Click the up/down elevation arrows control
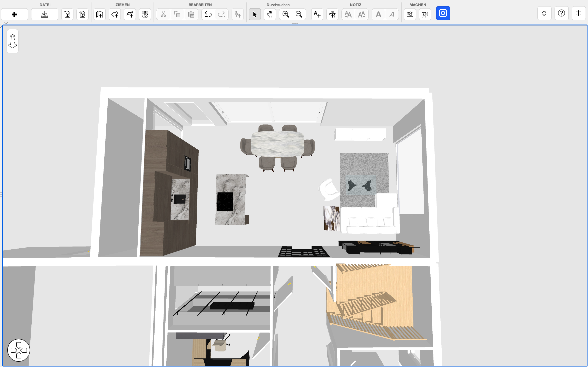Image resolution: width=588 pixels, height=367 pixels. click(x=13, y=41)
